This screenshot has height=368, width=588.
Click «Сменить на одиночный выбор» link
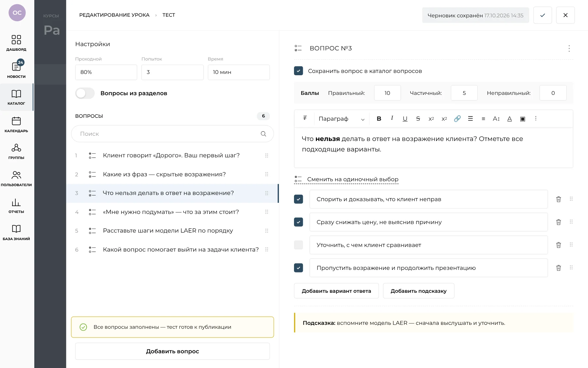tap(353, 179)
